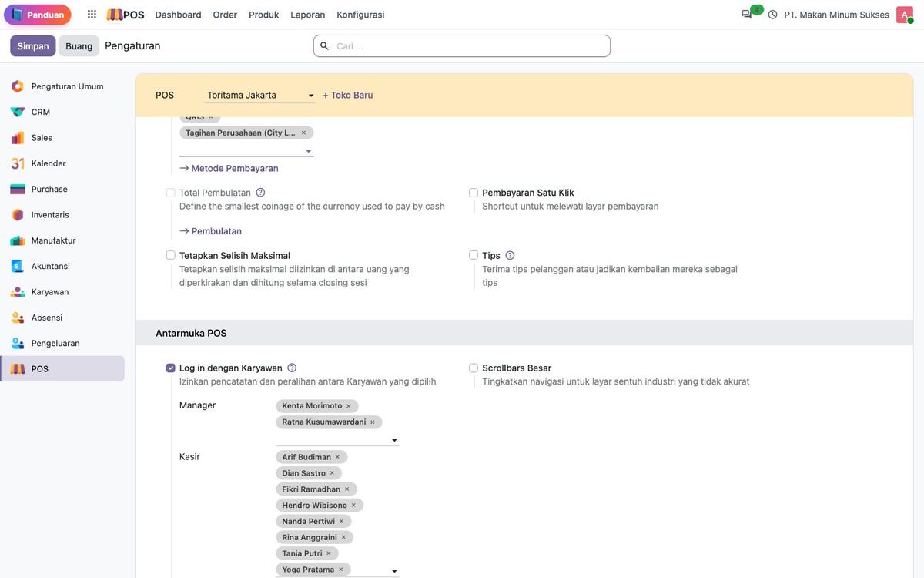Click the user avatar icon
Viewport: 924px width, 578px height.
pos(904,15)
